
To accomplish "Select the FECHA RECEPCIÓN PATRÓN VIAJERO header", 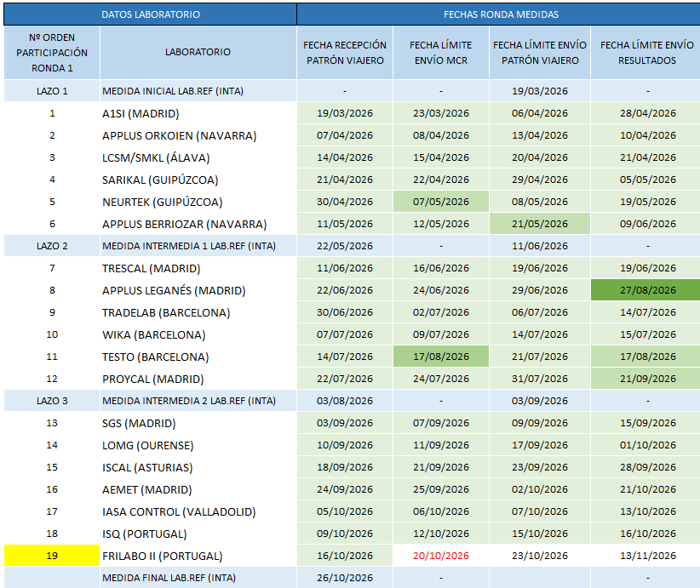I will [x=345, y=53].
